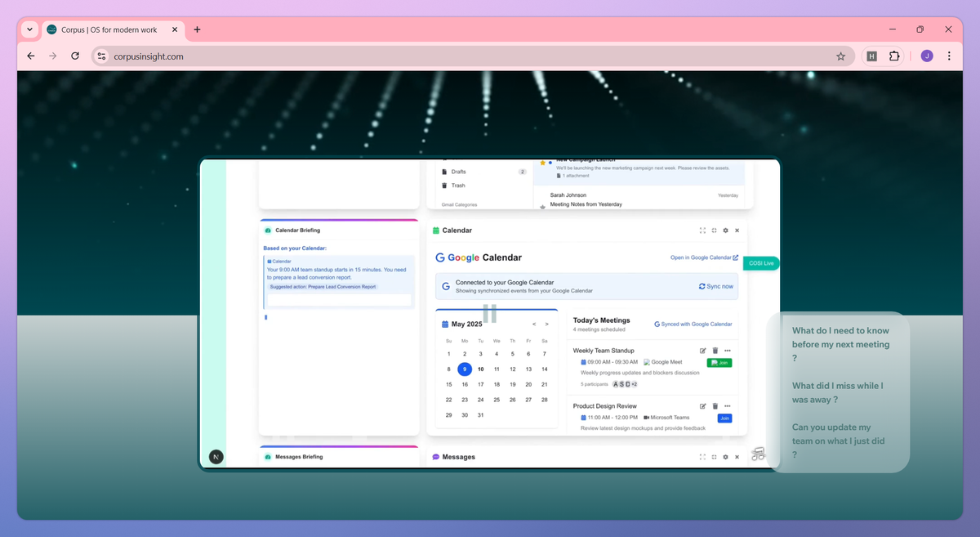Click Open in Google Calendar link
The height and width of the screenshot is (537, 980).
pos(704,257)
